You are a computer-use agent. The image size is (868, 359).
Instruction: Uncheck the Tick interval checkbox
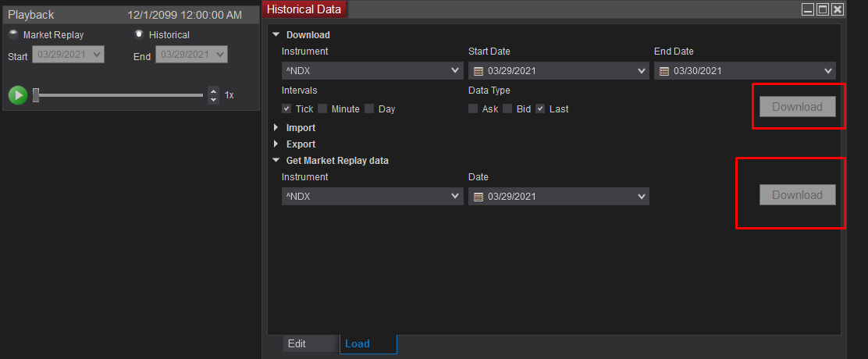click(x=286, y=109)
